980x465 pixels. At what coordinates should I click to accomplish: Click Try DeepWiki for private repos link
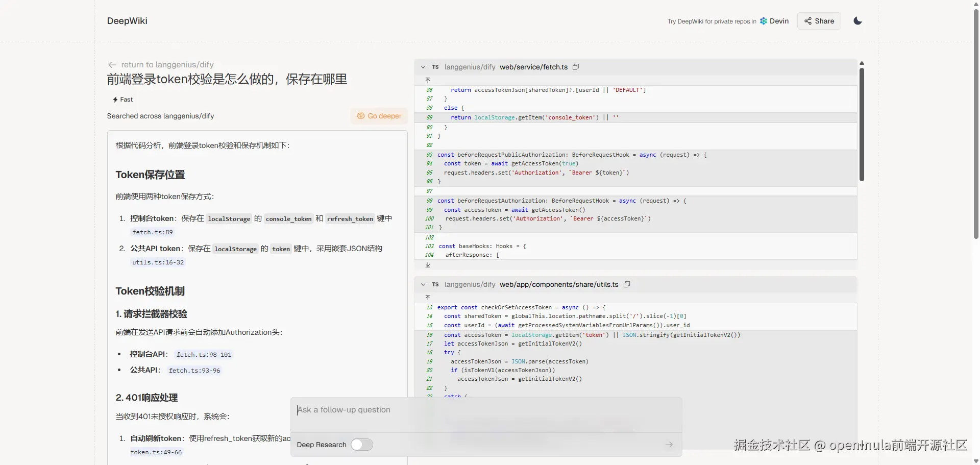pos(712,21)
